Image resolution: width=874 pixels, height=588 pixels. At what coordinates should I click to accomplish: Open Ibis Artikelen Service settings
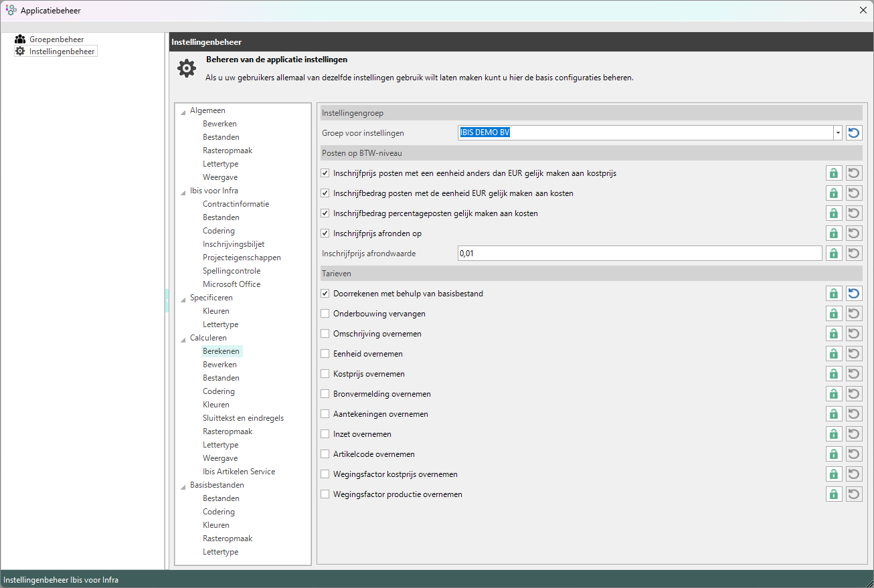(239, 472)
